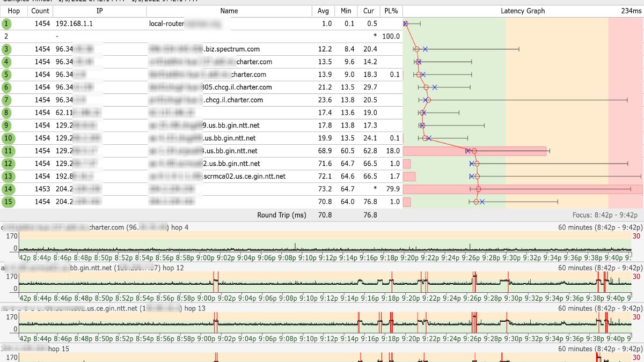Click the scrmca02.us.ce.gin.ntt.net hop name
Image resolution: width=644 pixels, height=362 pixels.
tap(217, 176)
